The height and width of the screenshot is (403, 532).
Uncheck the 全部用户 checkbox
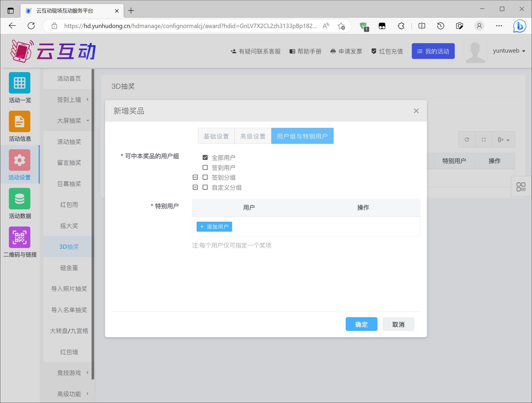[x=205, y=158]
